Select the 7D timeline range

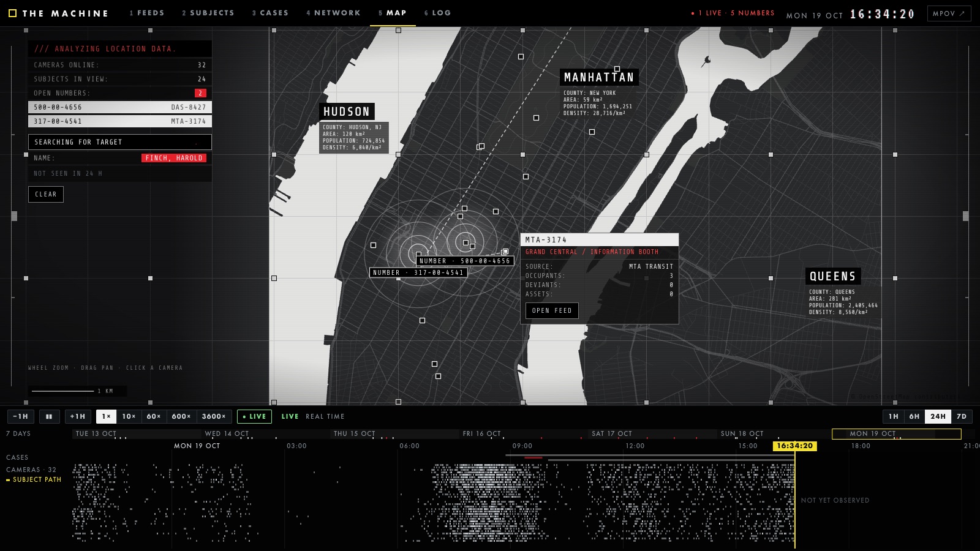(x=962, y=416)
